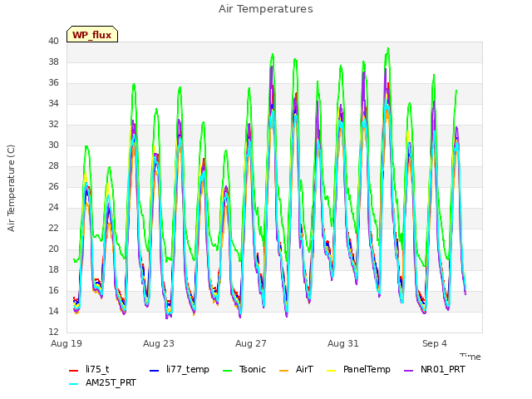Click the Air Temperature (C) axis label
532x399 pixels.
pyautogui.click(x=11, y=188)
